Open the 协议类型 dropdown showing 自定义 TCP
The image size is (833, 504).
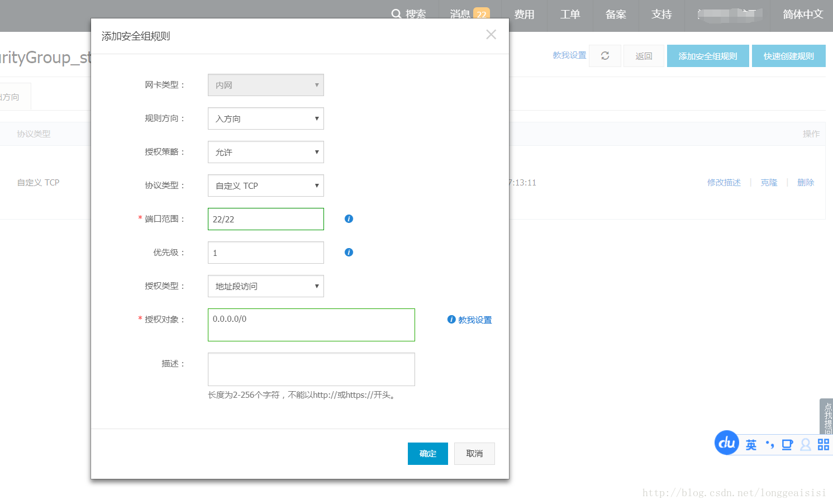tap(266, 186)
